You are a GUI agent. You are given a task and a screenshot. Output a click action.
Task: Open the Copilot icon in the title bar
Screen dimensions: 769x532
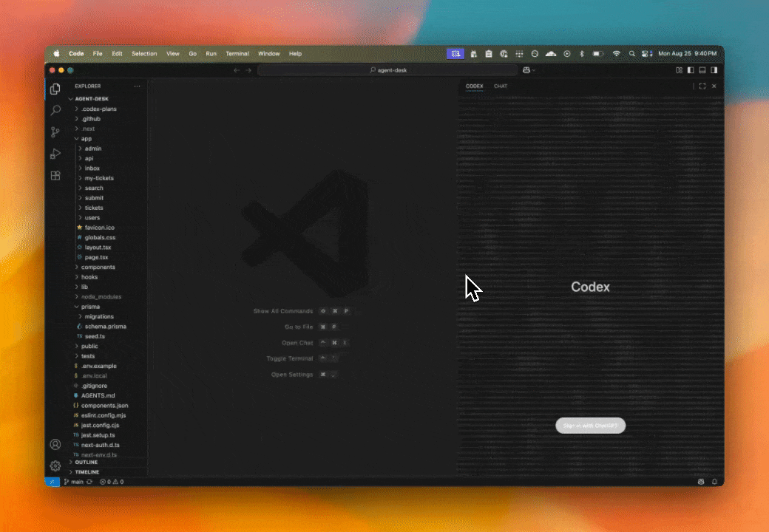[526, 70]
